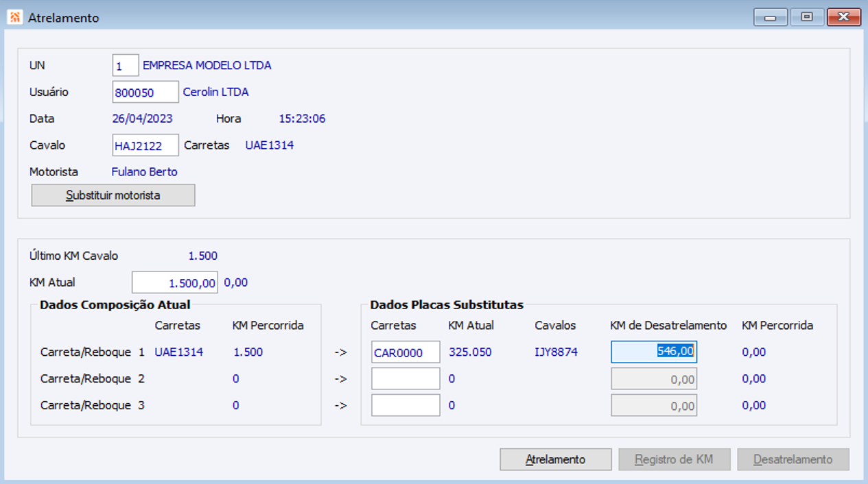Minimize the Atrelamento window

[771, 17]
